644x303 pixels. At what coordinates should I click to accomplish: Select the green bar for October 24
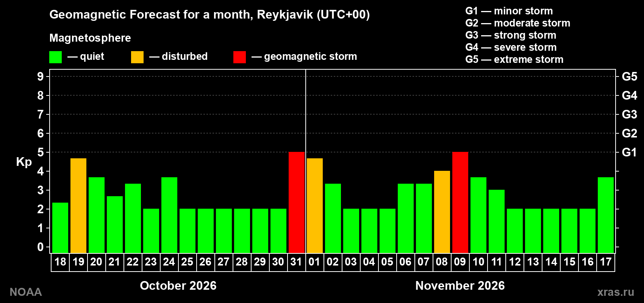pyautogui.click(x=169, y=215)
